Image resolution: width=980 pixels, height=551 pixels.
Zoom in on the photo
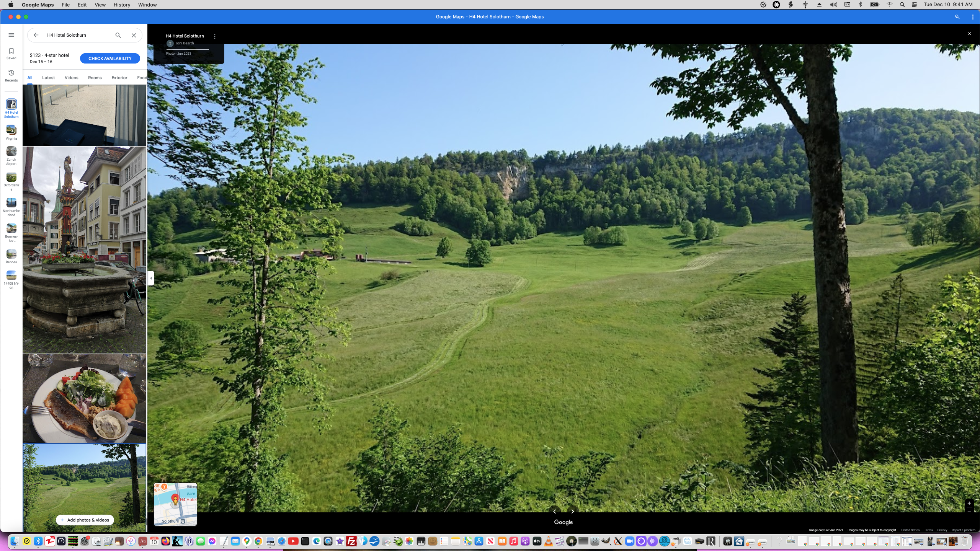tap(969, 503)
